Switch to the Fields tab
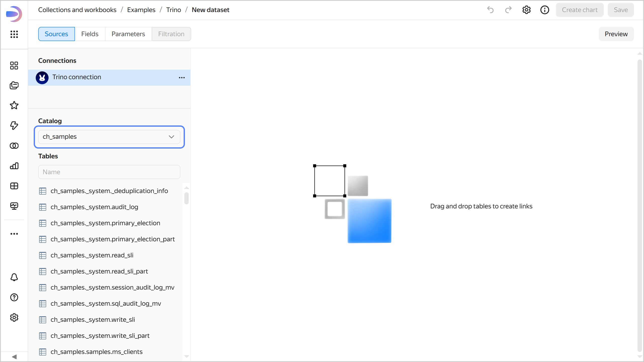This screenshot has width=644, height=362. tap(90, 34)
